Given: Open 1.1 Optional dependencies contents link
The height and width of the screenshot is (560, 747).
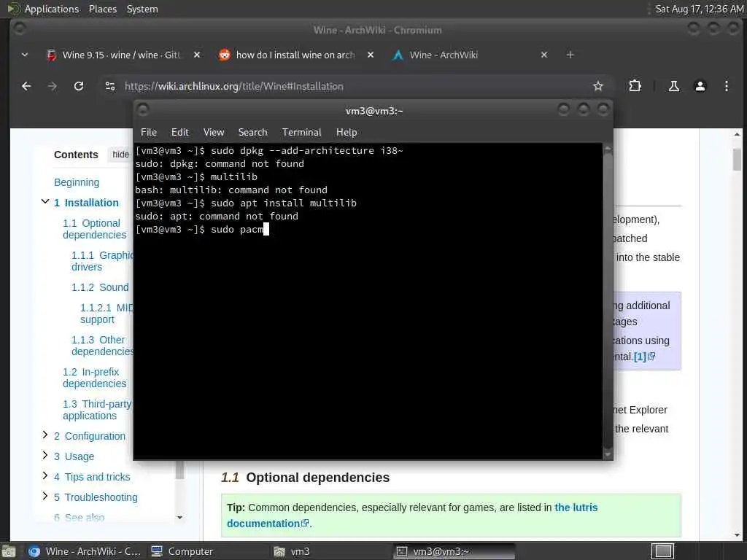Looking at the screenshot, I should [x=95, y=229].
